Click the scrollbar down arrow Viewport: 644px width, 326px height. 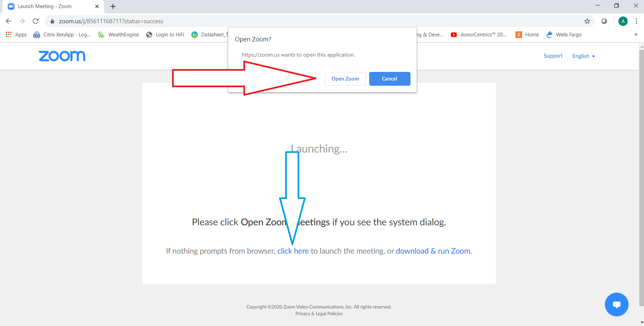[x=641, y=323]
